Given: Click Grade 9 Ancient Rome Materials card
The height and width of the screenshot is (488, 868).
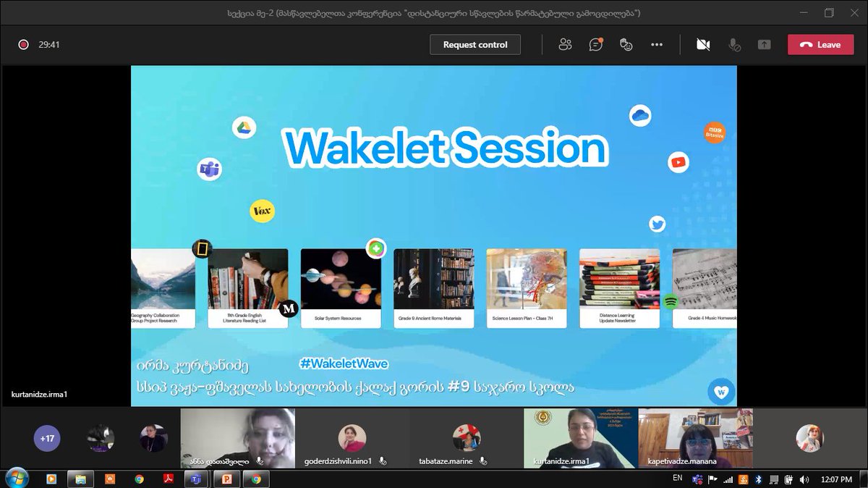Looking at the screenshot, I should [434, 288].
